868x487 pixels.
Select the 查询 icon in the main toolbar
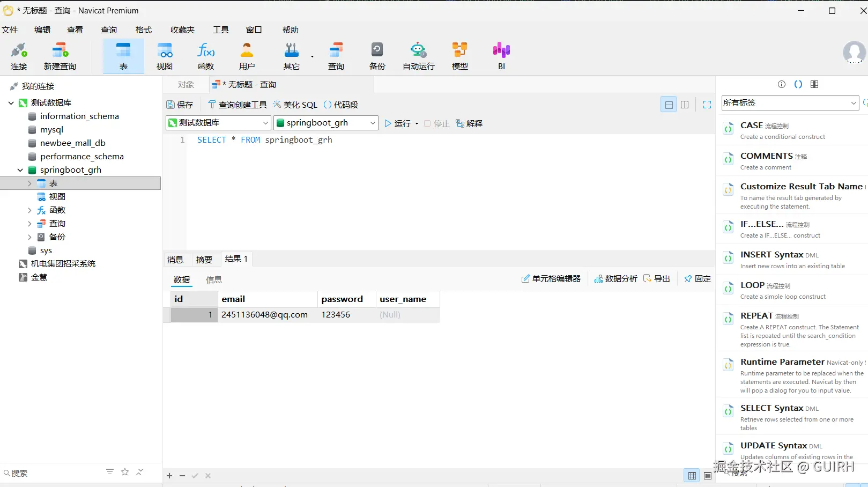point(336,56)
